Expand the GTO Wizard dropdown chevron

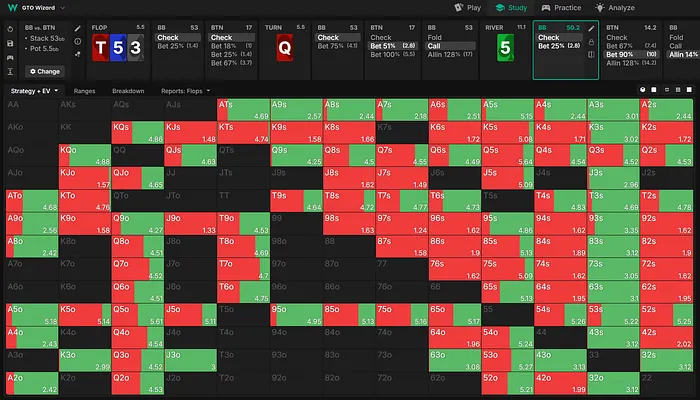63,7
